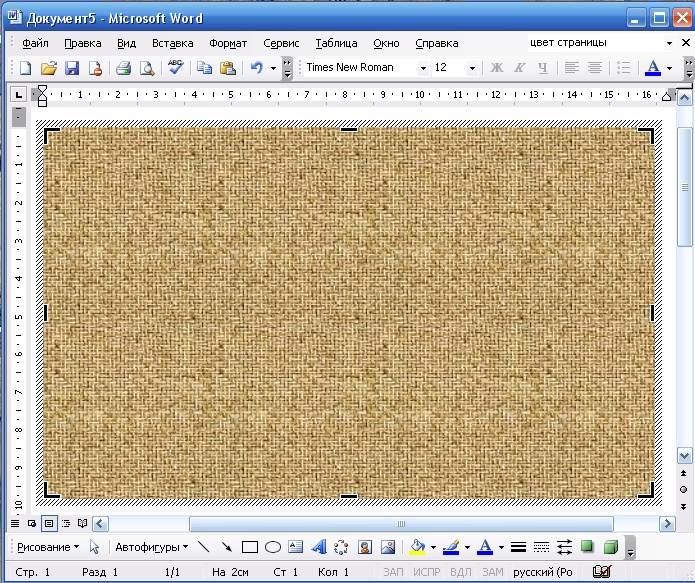
Task: Open the Правка menu
Action: tap(83, 43)
